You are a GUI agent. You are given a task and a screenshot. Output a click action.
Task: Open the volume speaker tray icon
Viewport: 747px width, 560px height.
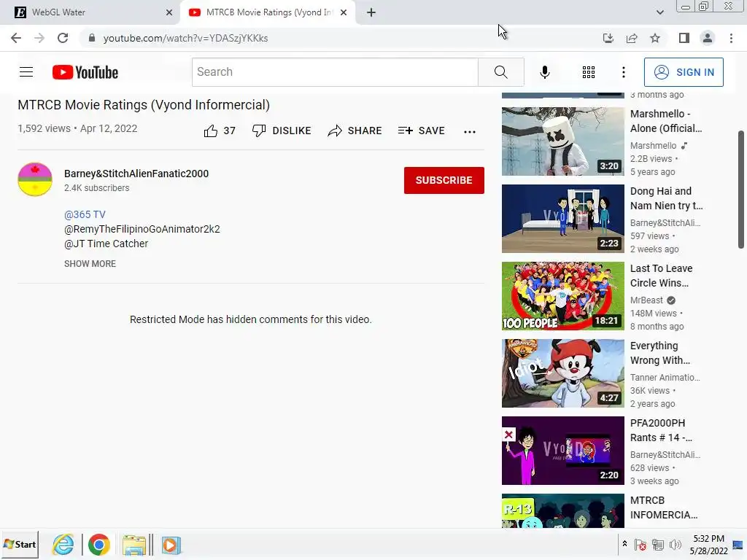tap(675, 545)
